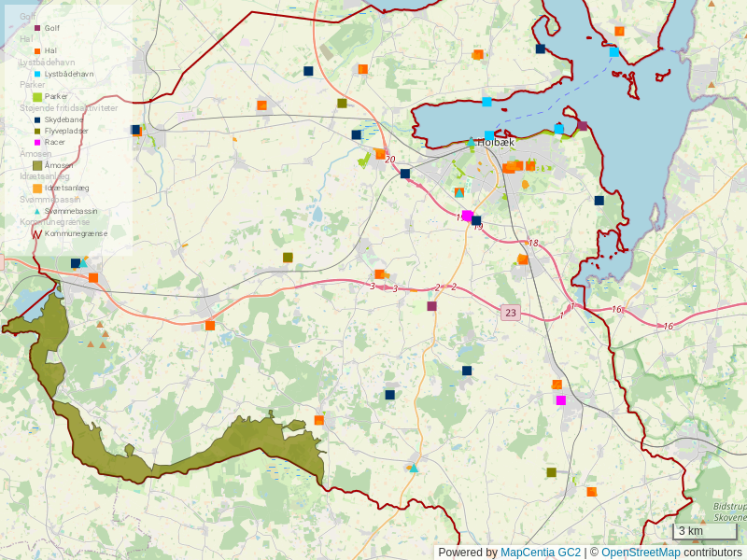Click the golf marker north of route 23
The image size is (747, 560).
point(431,306)
